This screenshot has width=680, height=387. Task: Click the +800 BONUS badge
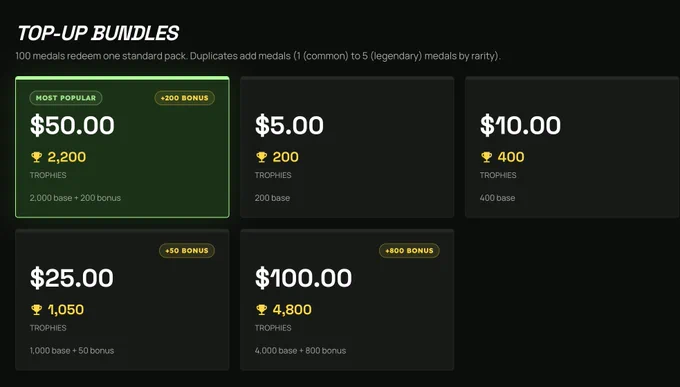tap(409, 251)
